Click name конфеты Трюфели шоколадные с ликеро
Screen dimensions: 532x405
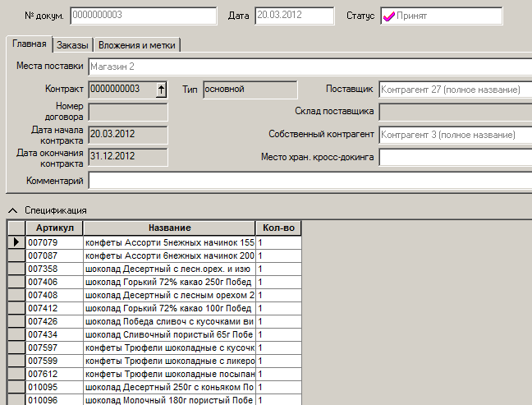[x=169, y=361]
